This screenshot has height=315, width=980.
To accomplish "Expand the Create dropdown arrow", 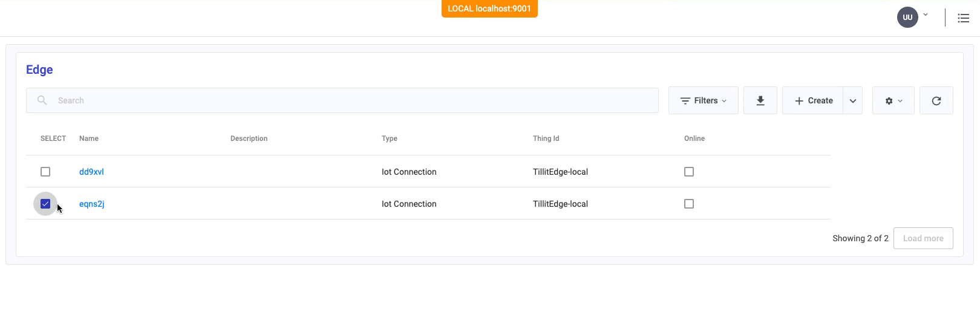I will 852,101.
